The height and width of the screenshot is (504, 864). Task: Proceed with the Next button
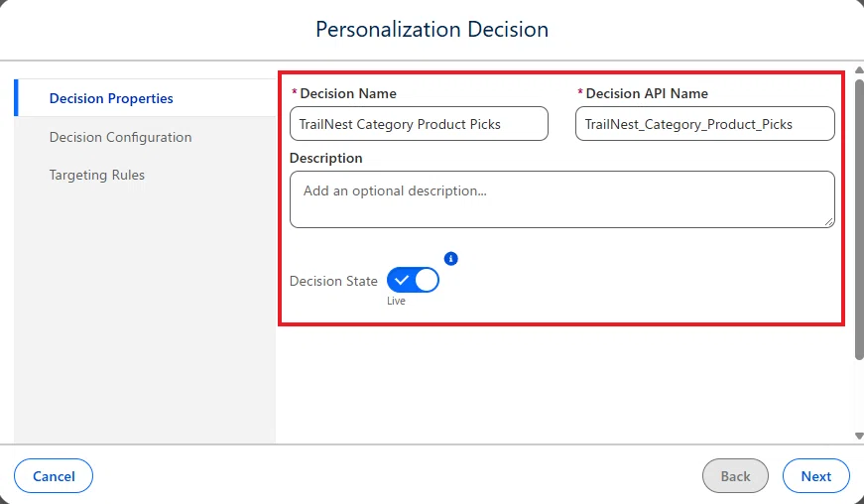(816, 476)
